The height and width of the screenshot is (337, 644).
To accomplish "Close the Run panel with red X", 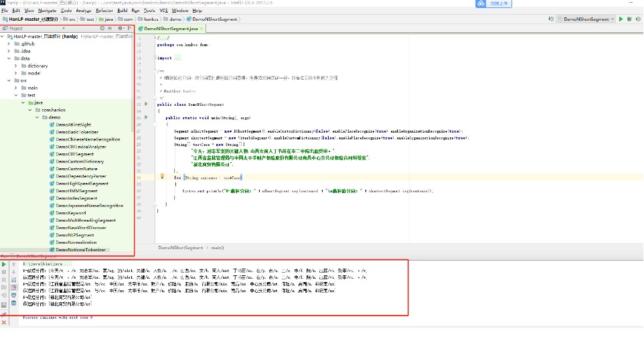I will coord(4,323).
